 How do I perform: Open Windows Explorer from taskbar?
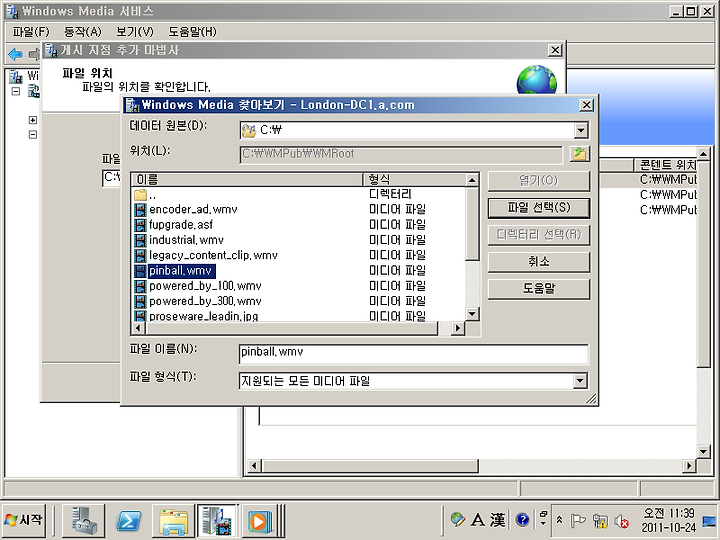[x=174, y=521]
